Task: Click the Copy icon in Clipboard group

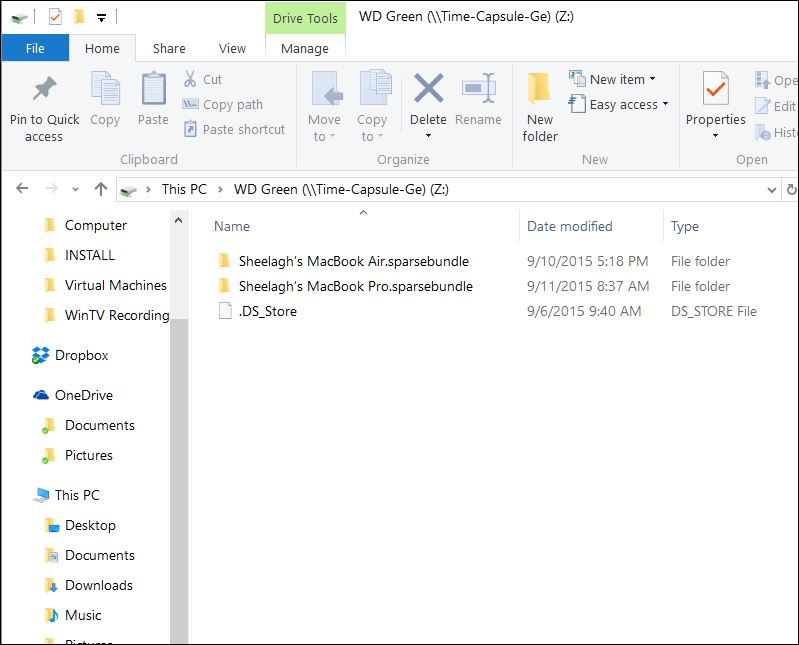Action: 105,88
